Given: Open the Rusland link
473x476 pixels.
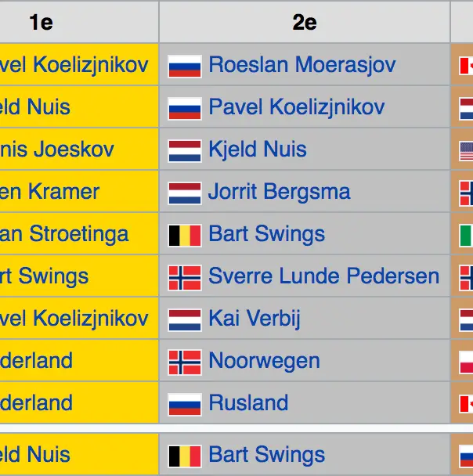Looking at the screenshot, I should tap(248, 403).
